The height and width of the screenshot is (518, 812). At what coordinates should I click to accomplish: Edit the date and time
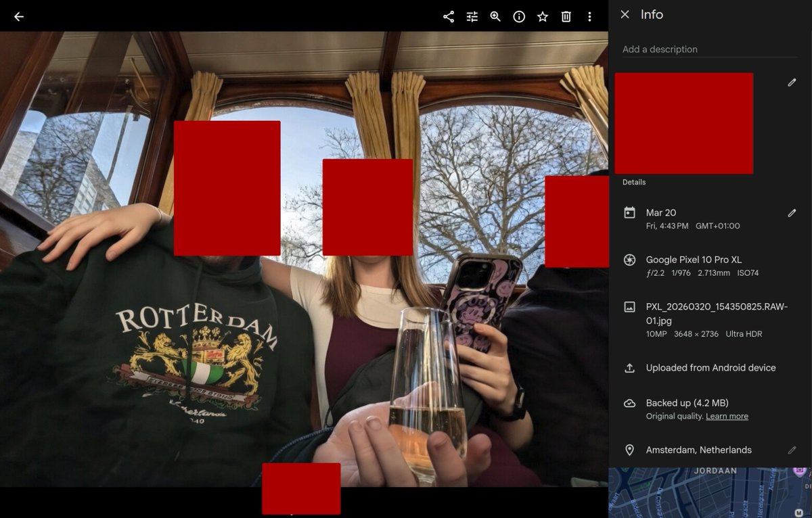tap(792, 213)
